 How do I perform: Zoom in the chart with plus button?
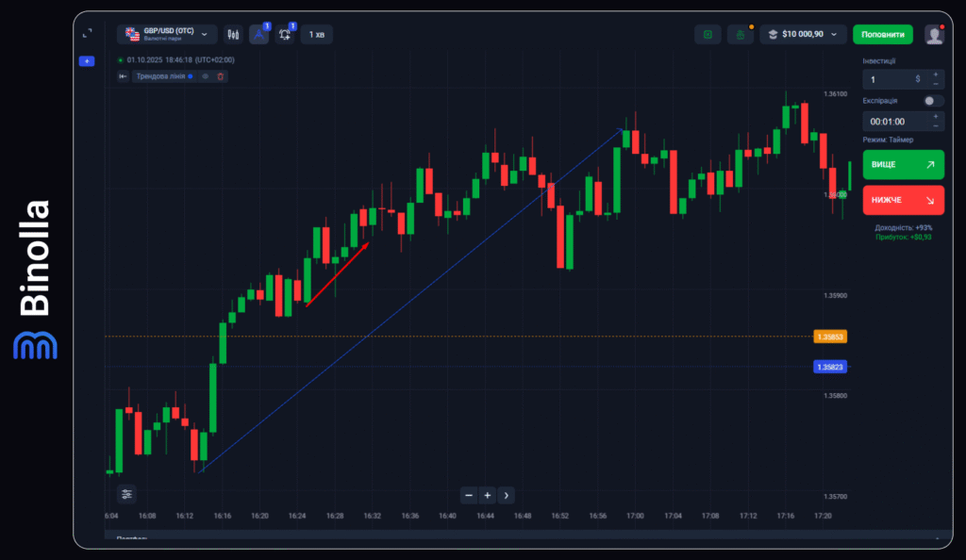[488, 495]
